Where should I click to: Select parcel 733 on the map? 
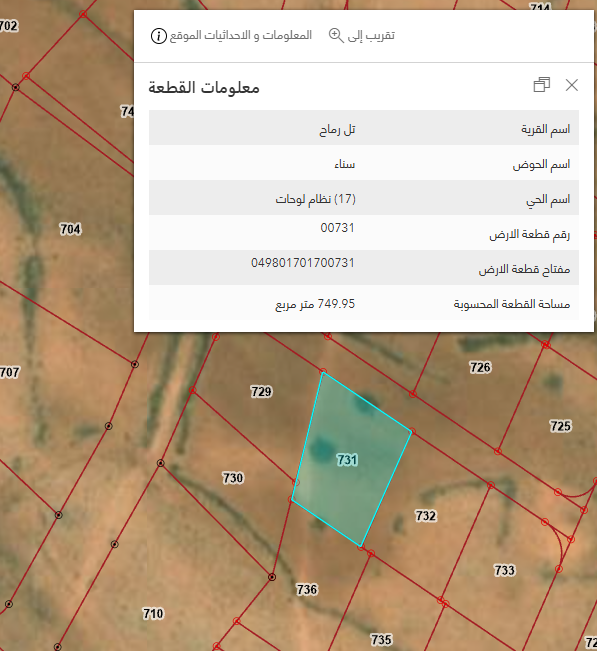504,570
